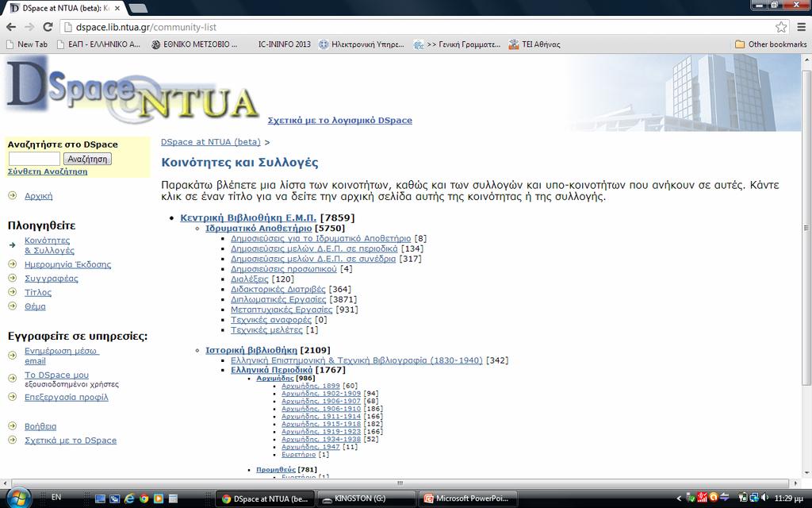812x508 pixels.
Task: Click the DSpace search text field
Action: click(x=34, y=159)
